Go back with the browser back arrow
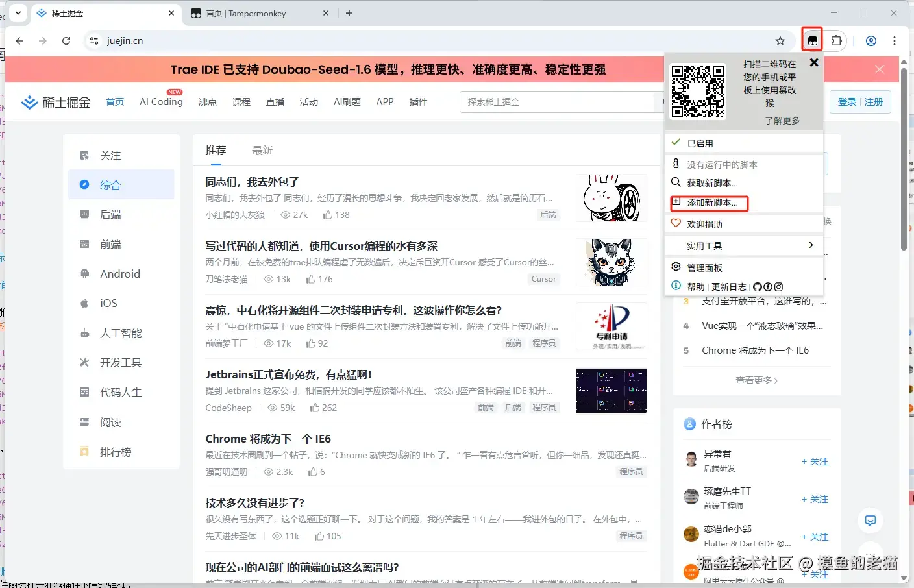 pos(19,41)
